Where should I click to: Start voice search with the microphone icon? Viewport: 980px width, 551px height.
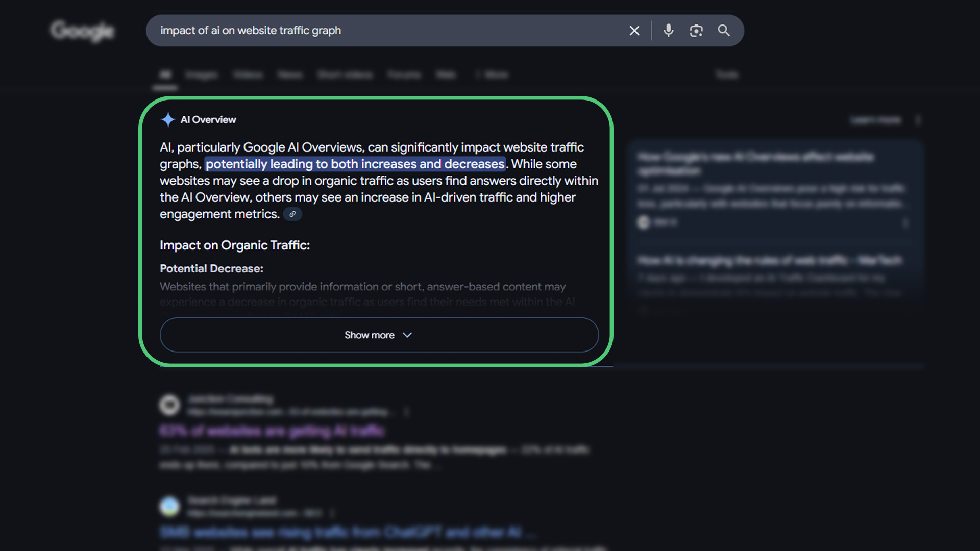click(x=668, y=31)
